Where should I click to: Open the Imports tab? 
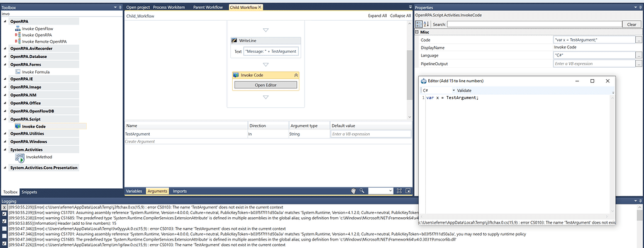(179, 191)
